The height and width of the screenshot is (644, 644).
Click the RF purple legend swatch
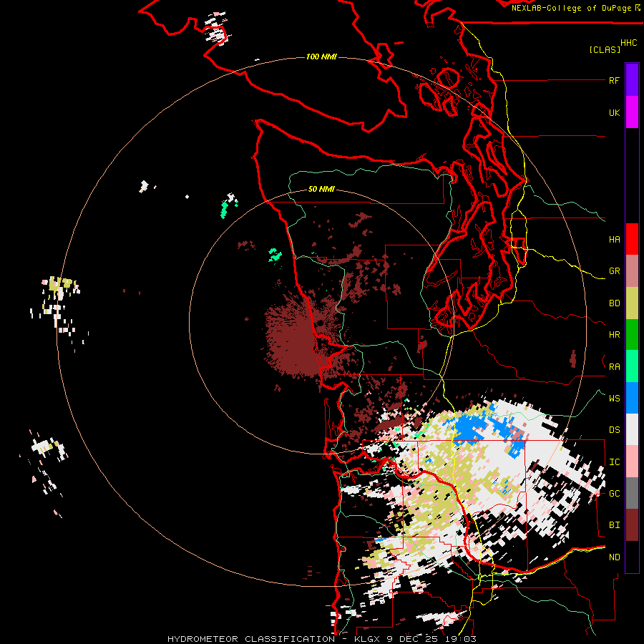click(x=632, y=80)
